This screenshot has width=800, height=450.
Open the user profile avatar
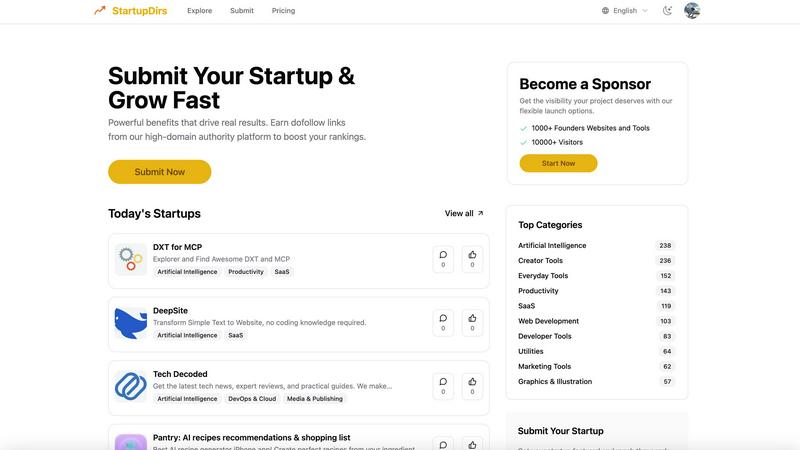click(x=692, y=11)
